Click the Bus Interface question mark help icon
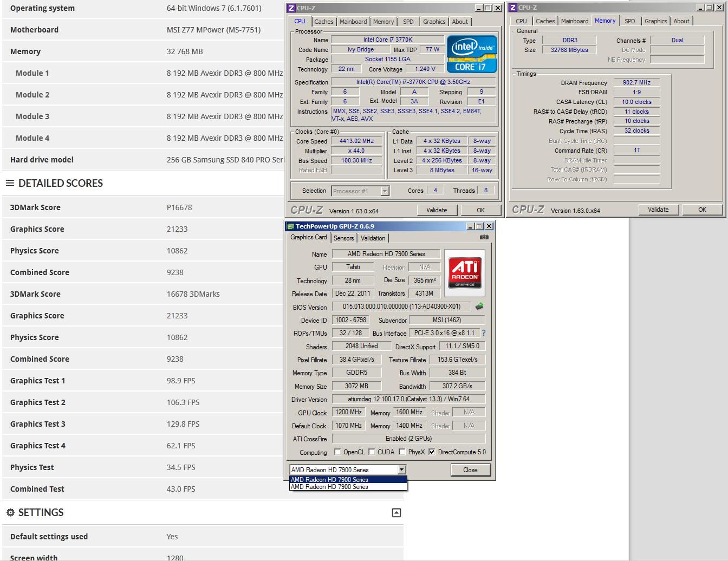This screenshot has height=561, width=728. (484, 333)
